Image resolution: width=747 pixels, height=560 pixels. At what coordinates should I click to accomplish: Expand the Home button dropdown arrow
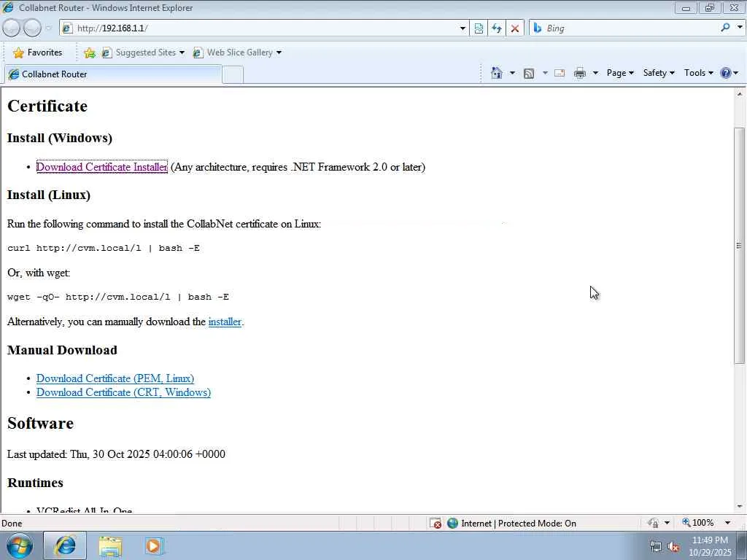(512, 73)
